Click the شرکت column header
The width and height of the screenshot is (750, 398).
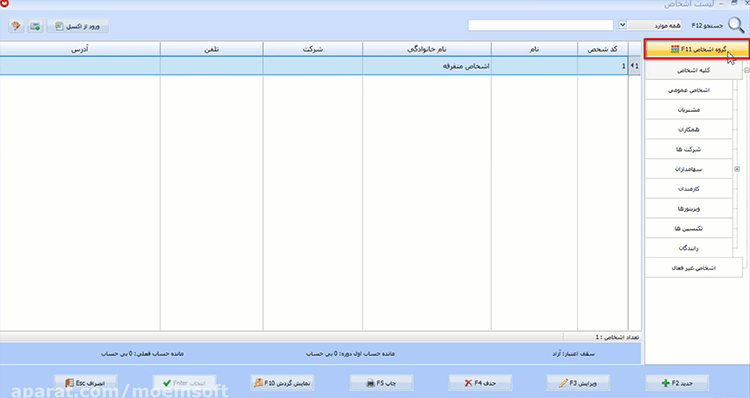(313, 49)
